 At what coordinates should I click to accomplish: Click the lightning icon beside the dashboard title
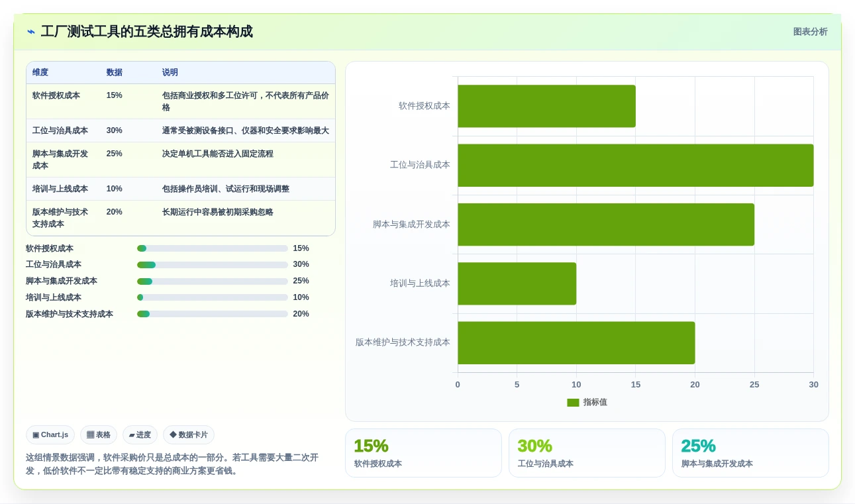31,32
